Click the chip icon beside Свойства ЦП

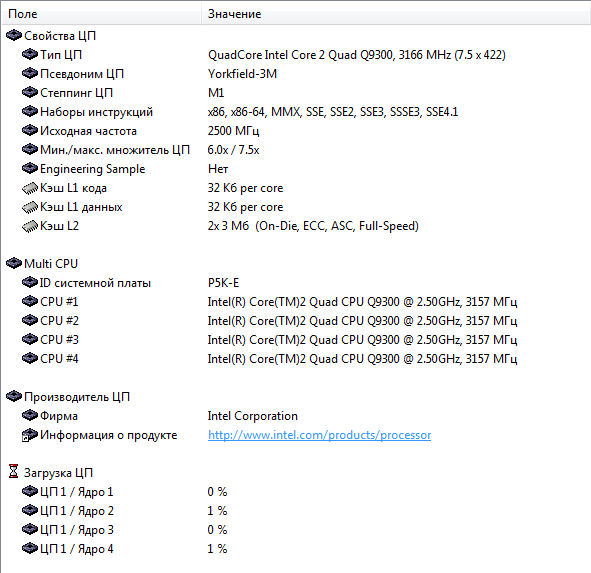(14, 35)
